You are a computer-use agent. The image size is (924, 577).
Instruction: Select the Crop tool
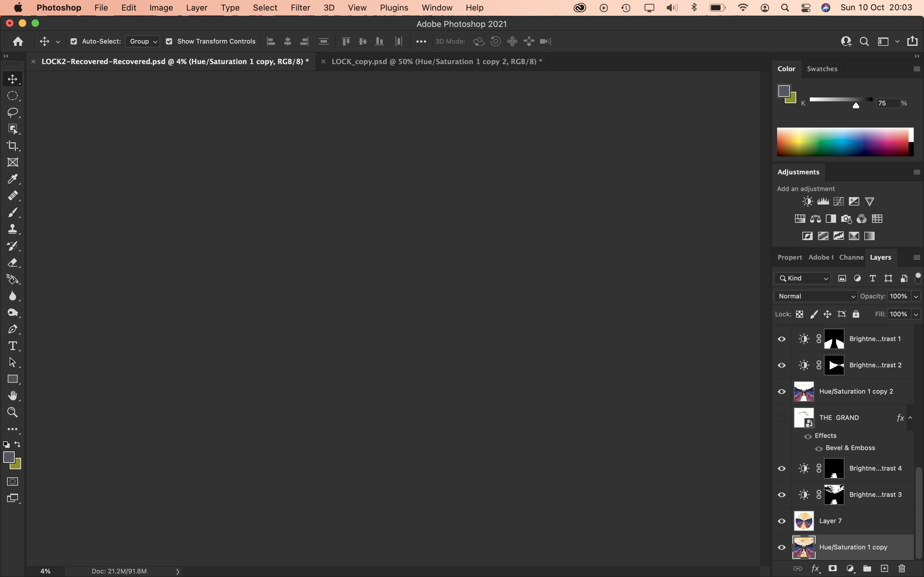point(13,146)
